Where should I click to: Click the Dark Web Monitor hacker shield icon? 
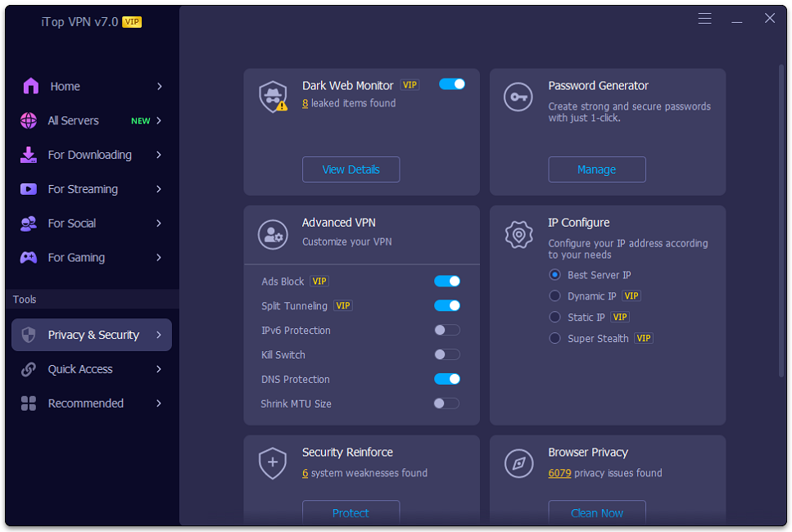(x=273, y=97)
